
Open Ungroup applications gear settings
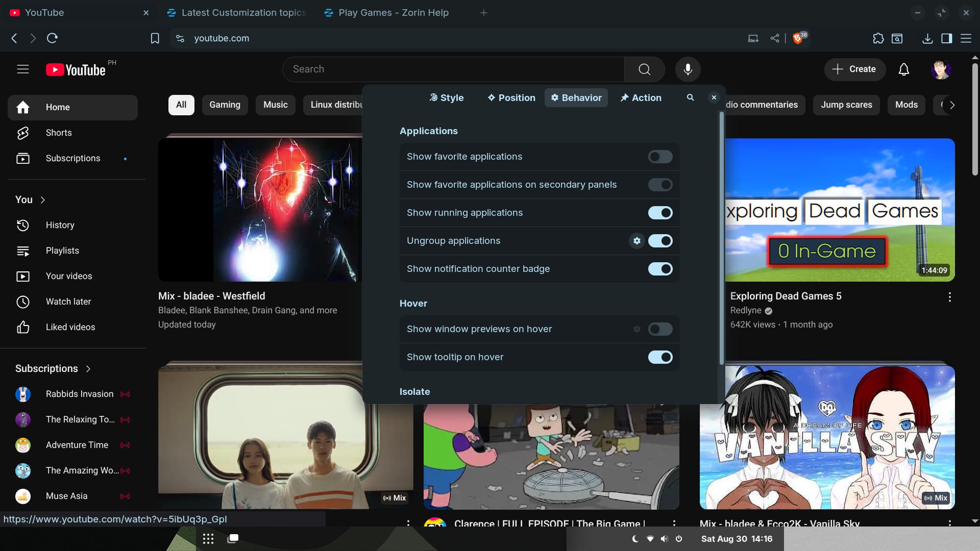[x=636, y=241]
